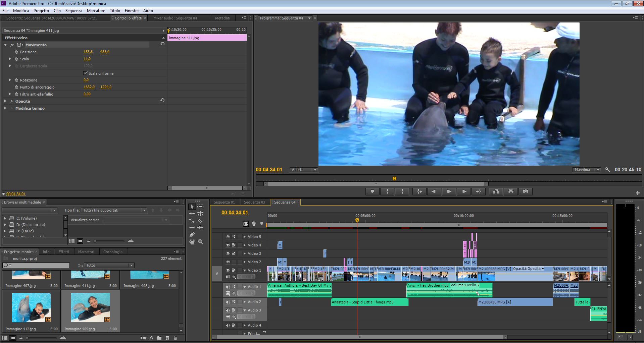Open the Marcatore menu

pos(96,10)
